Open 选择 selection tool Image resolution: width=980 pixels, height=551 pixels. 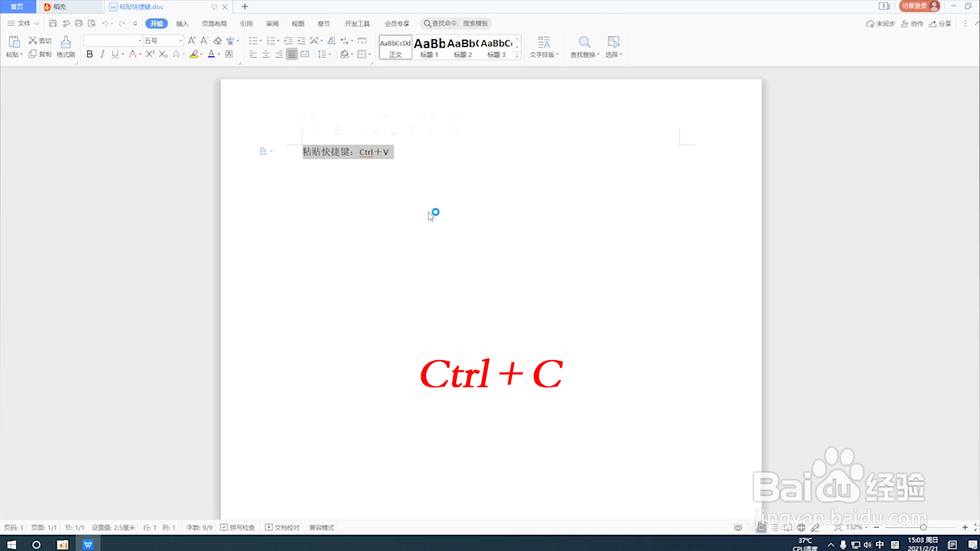[x=614, y=47]
